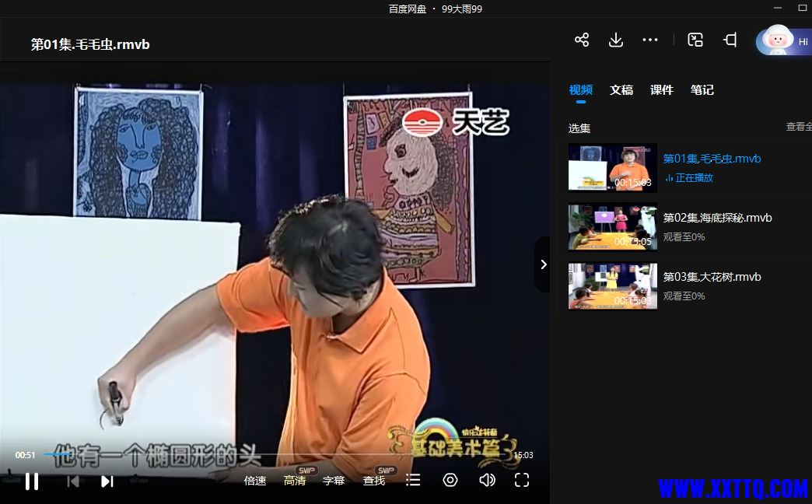Click thumbnail of 第03集.大花树

613,286
